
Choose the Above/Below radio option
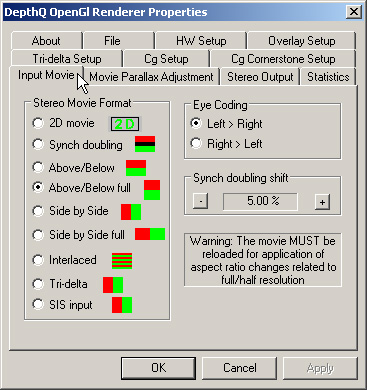coord(38,167)
